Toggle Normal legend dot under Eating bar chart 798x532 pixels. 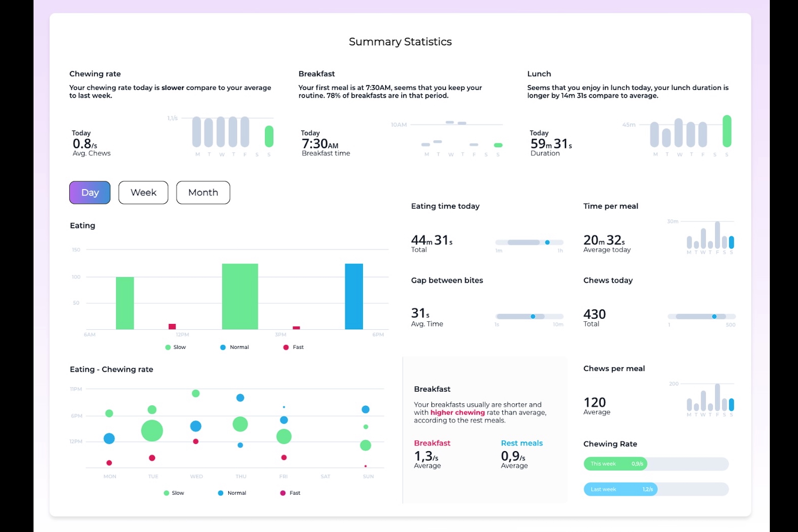click(223, 347)
